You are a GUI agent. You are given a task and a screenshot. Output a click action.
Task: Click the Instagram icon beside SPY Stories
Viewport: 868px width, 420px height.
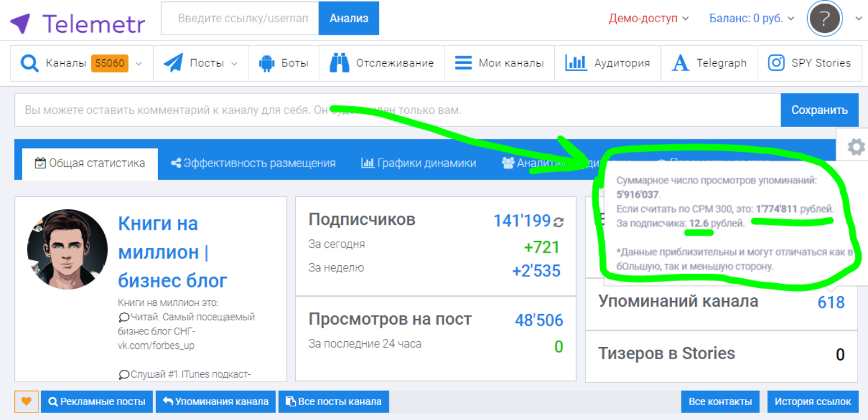[776, 63]
